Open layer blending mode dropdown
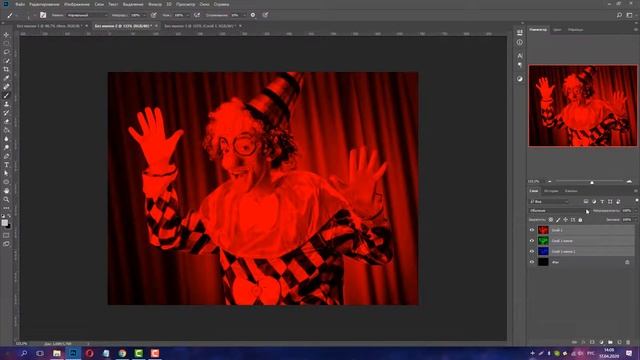This screenshot has height=360, width=640. pos(559,211)
